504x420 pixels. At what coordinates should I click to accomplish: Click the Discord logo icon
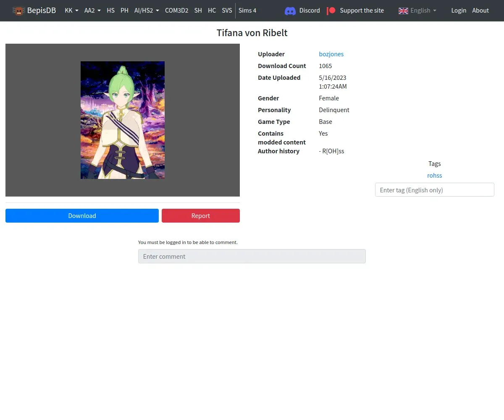(290, 11)
